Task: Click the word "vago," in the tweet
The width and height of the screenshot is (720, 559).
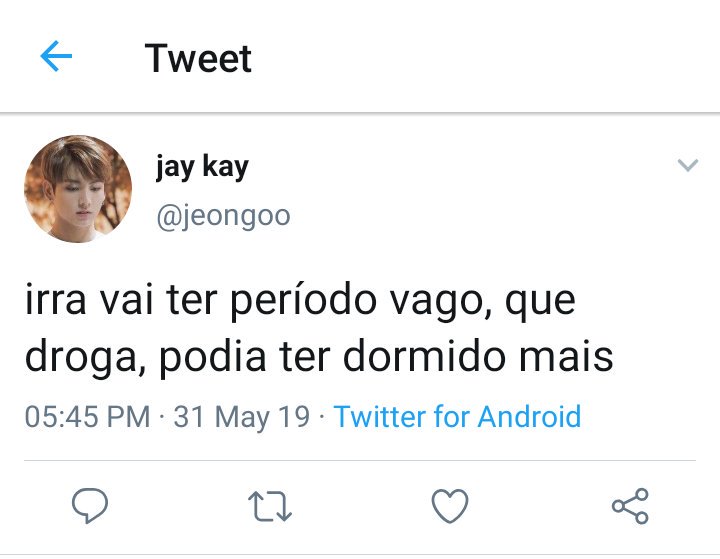Action: (x=442, y=303)
